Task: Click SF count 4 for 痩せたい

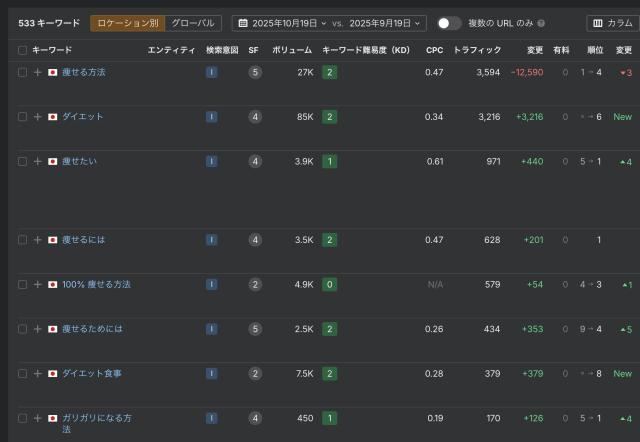Action: pos(255,162)
